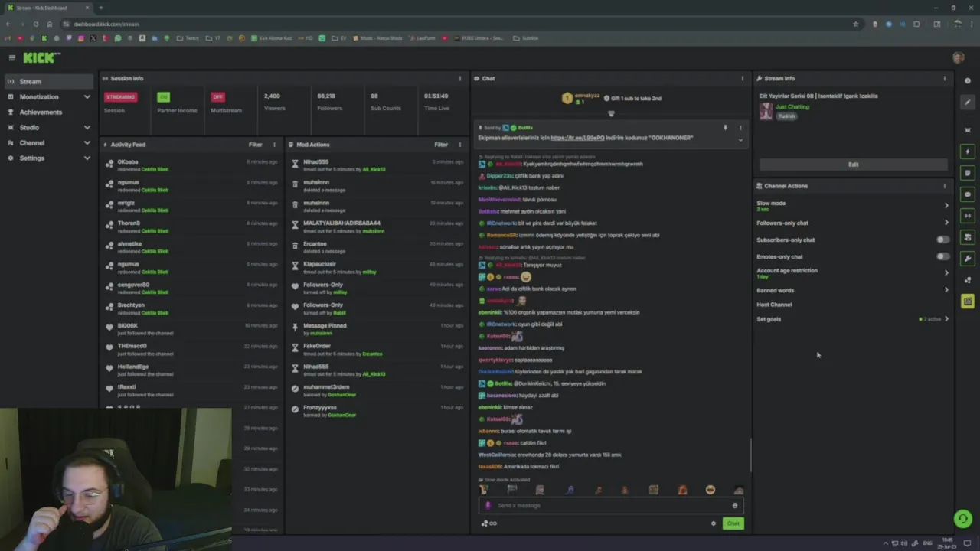
Task: Open Banned words chevron
Action: 946,290
